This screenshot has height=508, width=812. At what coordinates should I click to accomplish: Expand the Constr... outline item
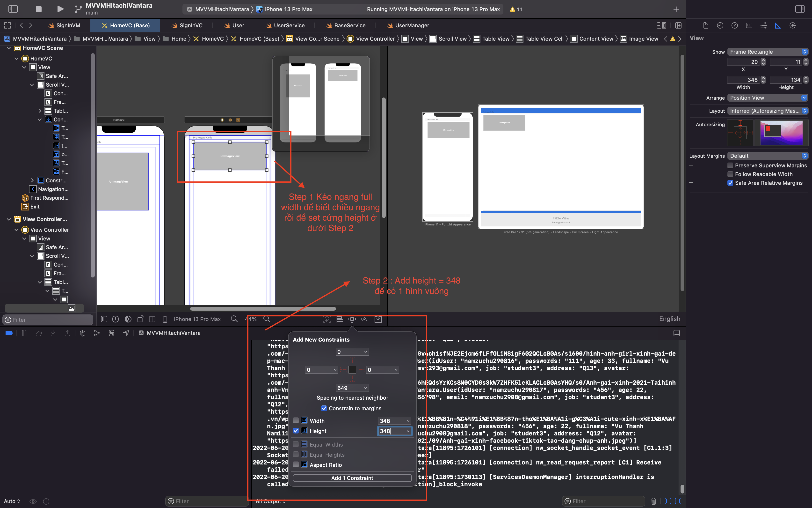[x=32, y=180]
